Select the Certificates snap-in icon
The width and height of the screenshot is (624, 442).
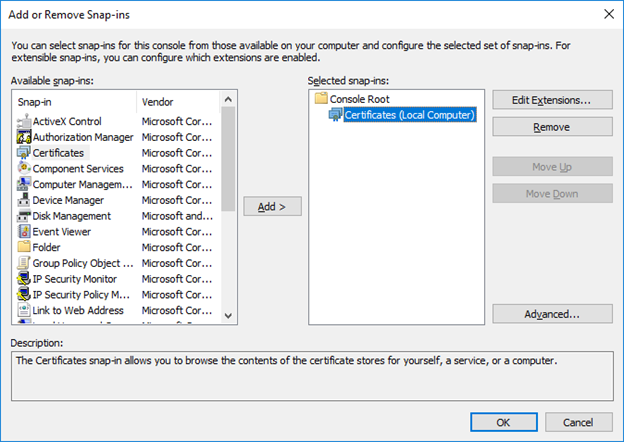coord(24,153)
